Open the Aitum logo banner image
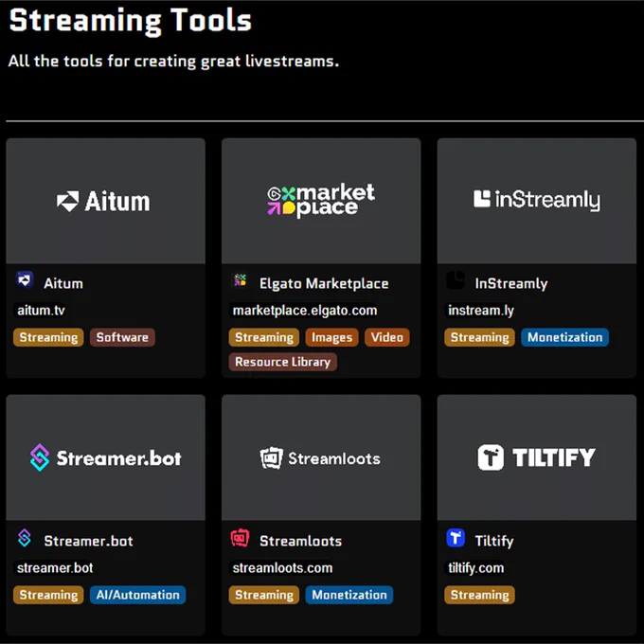 point(105,201)
